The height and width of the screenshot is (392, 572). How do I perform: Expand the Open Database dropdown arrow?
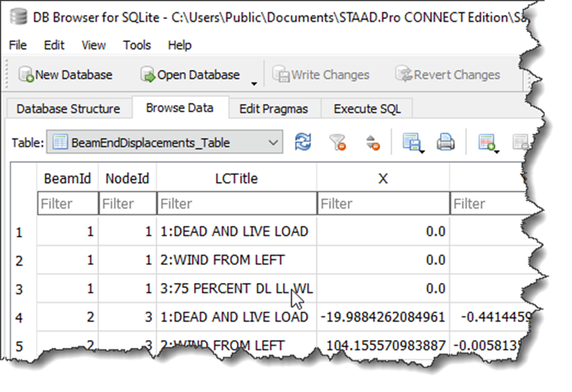coord(254,84)
